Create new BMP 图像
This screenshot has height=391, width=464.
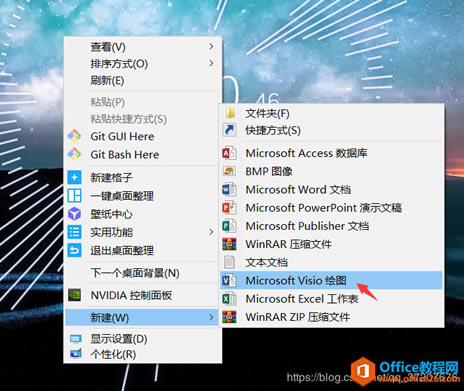(x=332, y=171)
